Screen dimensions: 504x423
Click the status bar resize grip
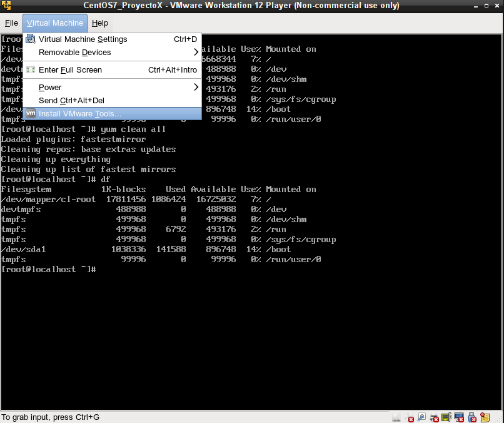499,419
